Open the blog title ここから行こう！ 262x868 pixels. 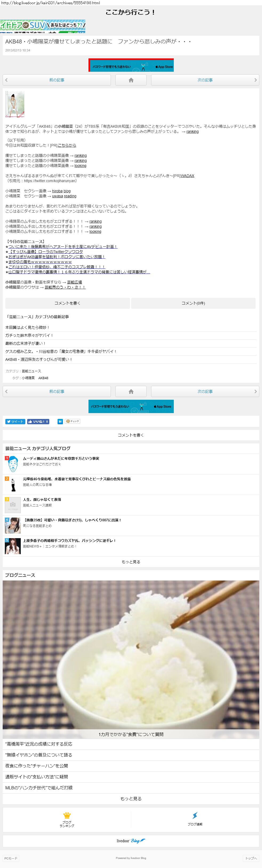(x=131, y=12)
